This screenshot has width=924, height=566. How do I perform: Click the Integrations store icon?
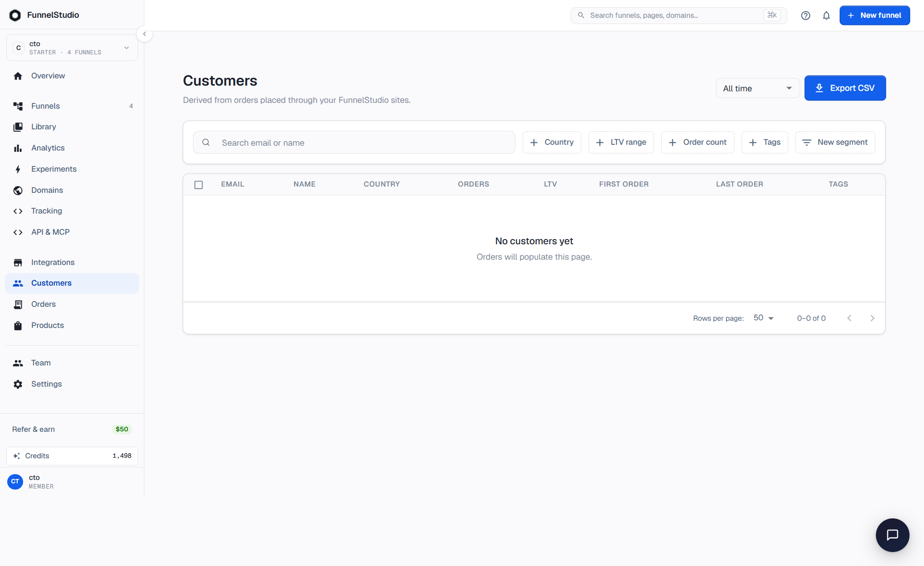pyautogui.click(x=18, y=263)
